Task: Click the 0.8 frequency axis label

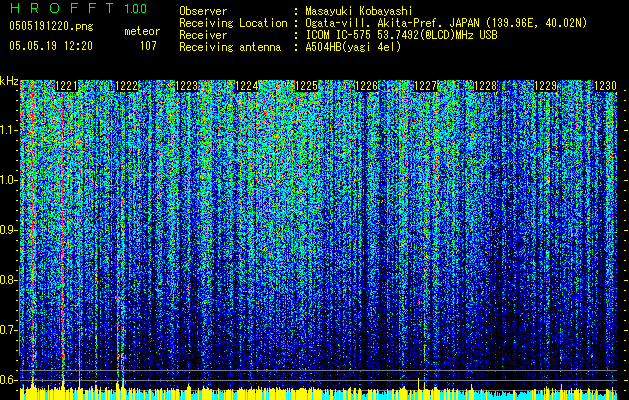Action: pos(8,280)
